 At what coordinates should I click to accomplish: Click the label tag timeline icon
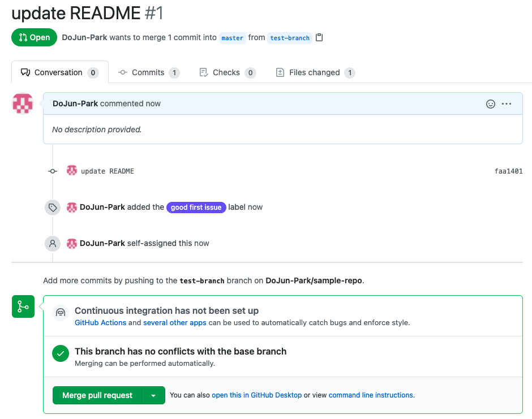pyautogui.click(x=53, y=208)
